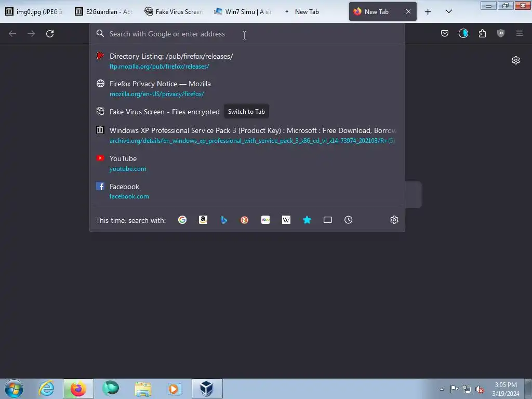
Task: Open Windows XP Professional Service Pack 3 suggestion
Action: 247,135
